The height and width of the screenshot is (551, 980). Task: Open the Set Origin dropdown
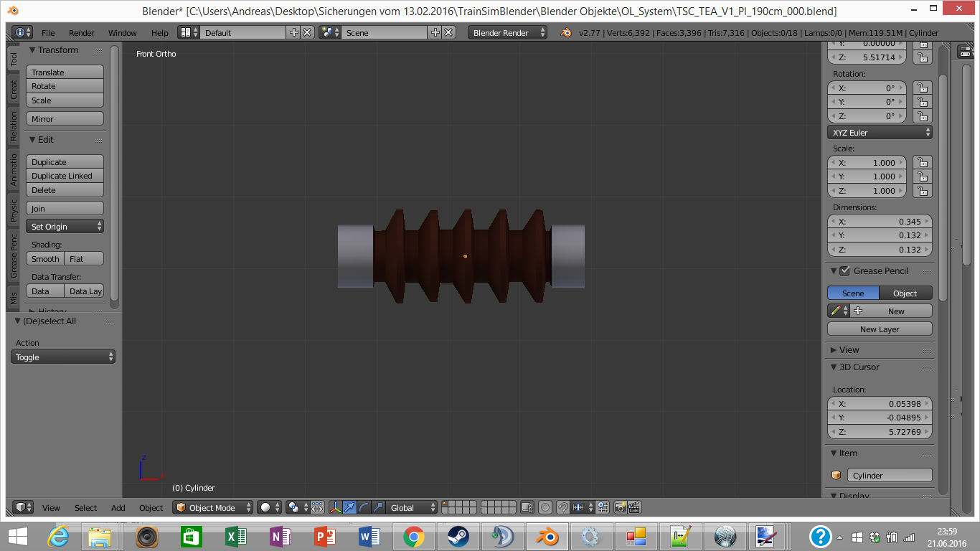pos(65,227)
